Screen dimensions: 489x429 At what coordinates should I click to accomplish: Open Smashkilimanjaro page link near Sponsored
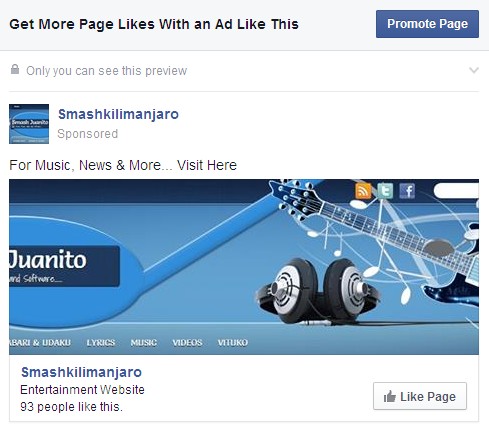(118, 114)
